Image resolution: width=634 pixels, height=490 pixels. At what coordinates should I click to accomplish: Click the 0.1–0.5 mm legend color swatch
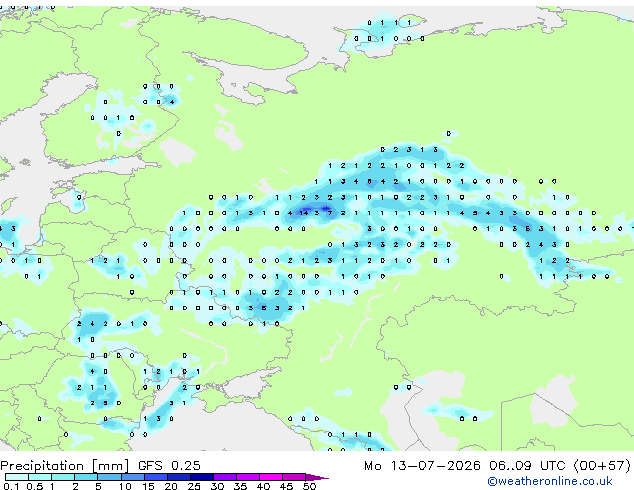(x=17, y=477)
